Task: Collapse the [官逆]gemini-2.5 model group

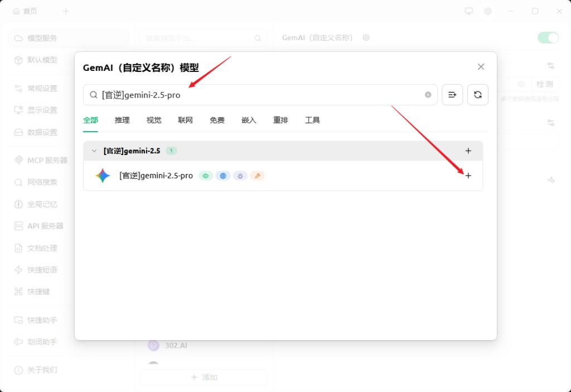Action: (94, 151)
